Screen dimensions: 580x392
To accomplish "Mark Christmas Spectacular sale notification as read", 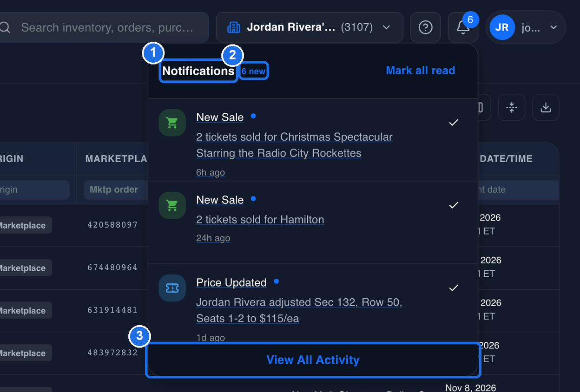I will [x=454, y=123].
